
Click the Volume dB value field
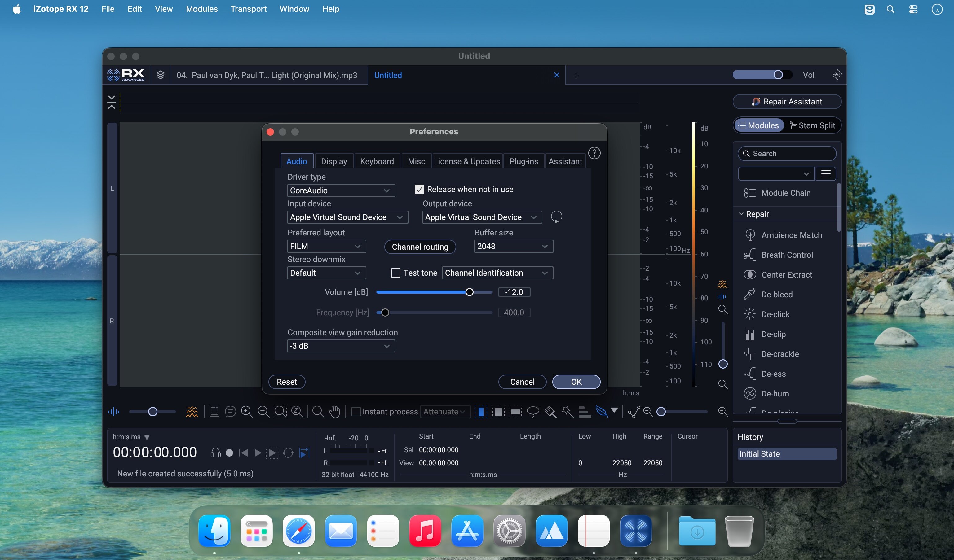pyautogui.click(x=514, y=292)
